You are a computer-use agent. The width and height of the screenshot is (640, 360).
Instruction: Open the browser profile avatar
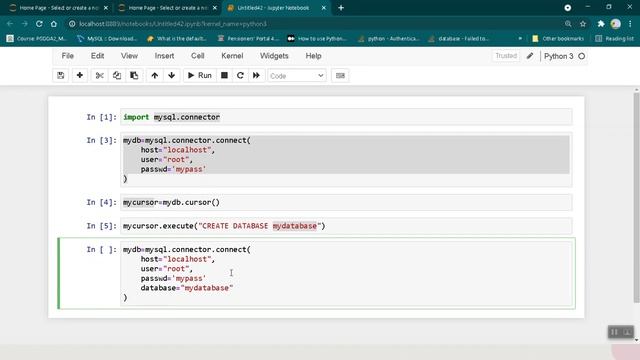click(616, 24)
